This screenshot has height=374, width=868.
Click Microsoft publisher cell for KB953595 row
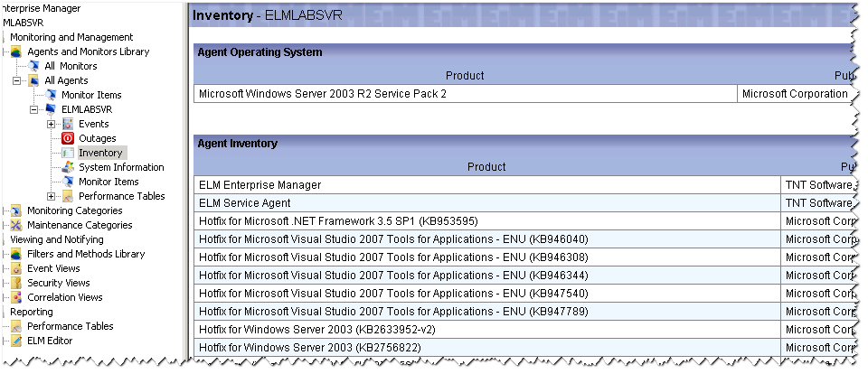(x=818, y=221)
